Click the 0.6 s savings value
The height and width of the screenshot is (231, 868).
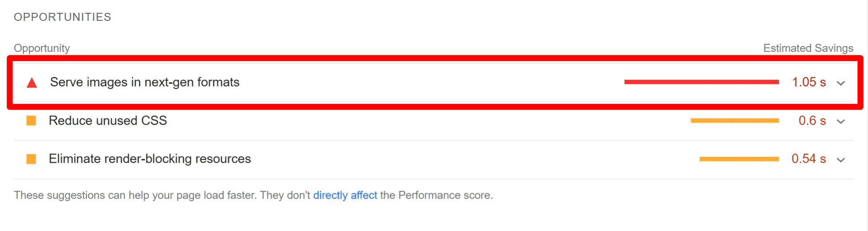[x=812, y=121]
